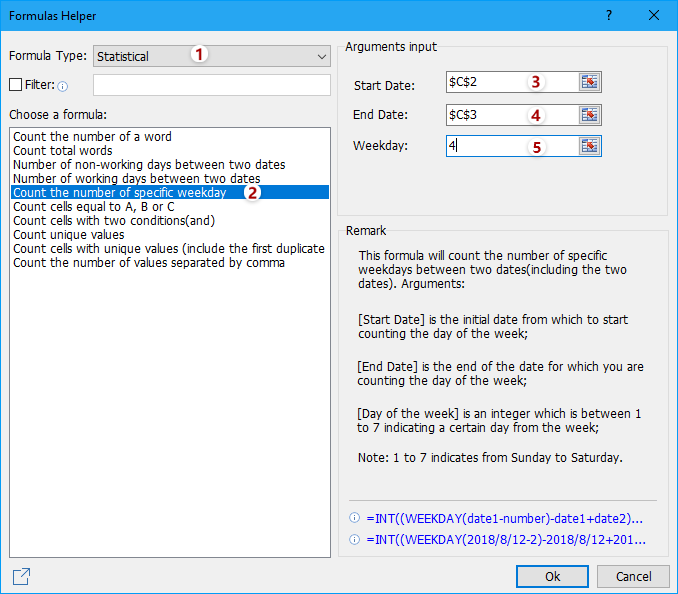Enable the Filter checkbox
The height and width of the screenshot is (594, 678).
[x=15, y=85]
